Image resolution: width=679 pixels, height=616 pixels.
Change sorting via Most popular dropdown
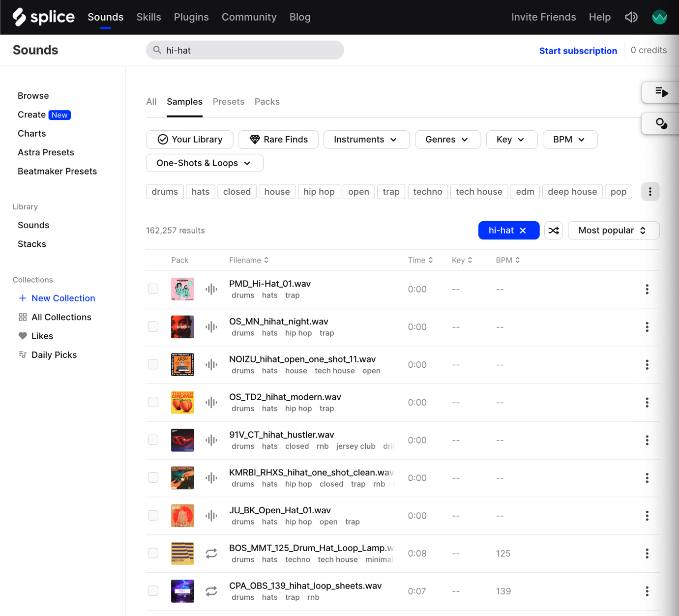click(613, 230)
